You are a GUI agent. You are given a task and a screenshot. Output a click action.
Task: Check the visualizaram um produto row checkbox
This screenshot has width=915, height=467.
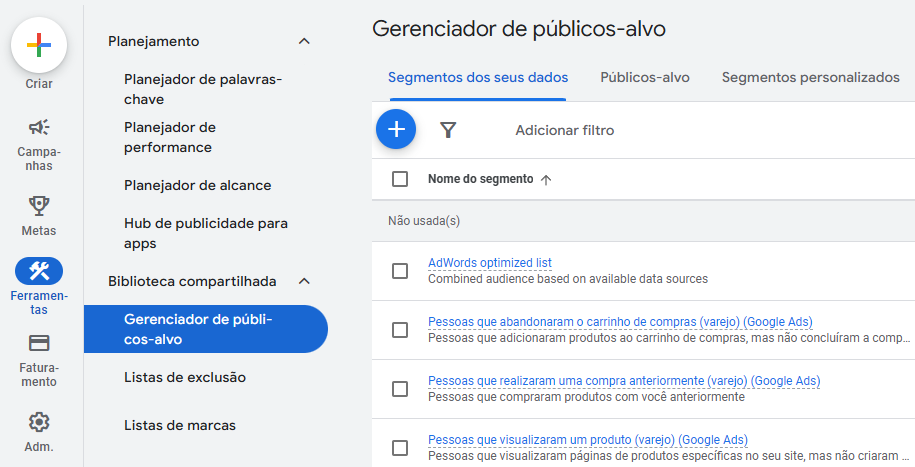(x=400, y=448)
